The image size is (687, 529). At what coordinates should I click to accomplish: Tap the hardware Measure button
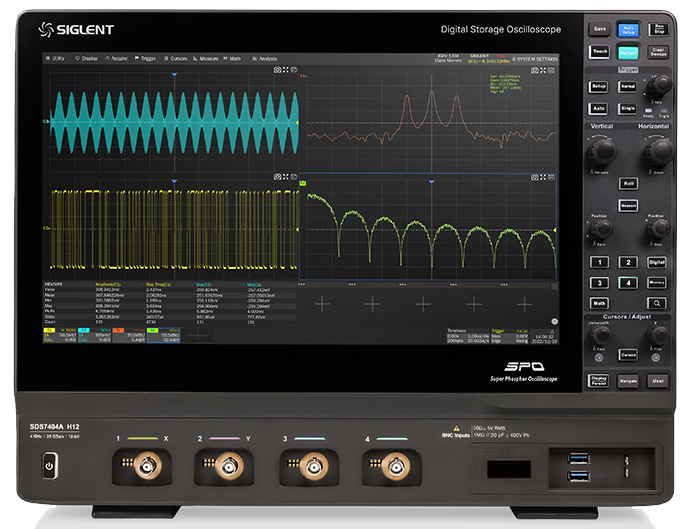[628, 206]
